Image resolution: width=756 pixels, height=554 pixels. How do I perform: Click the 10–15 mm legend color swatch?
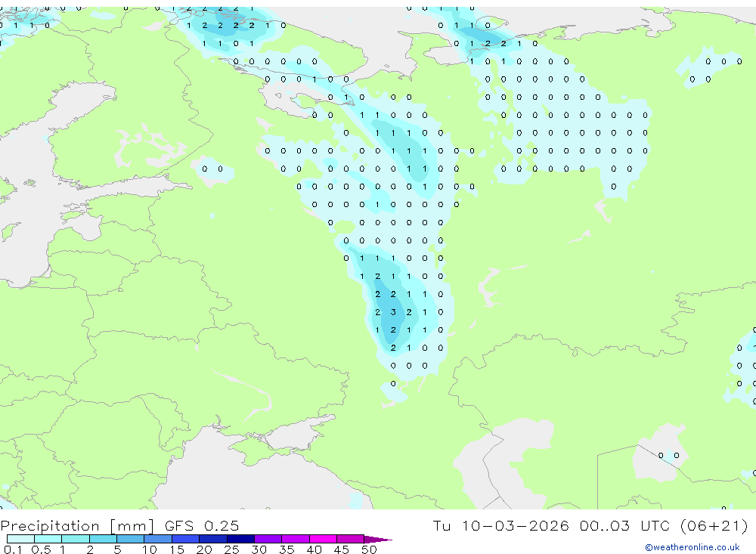(x=158, y=539)
